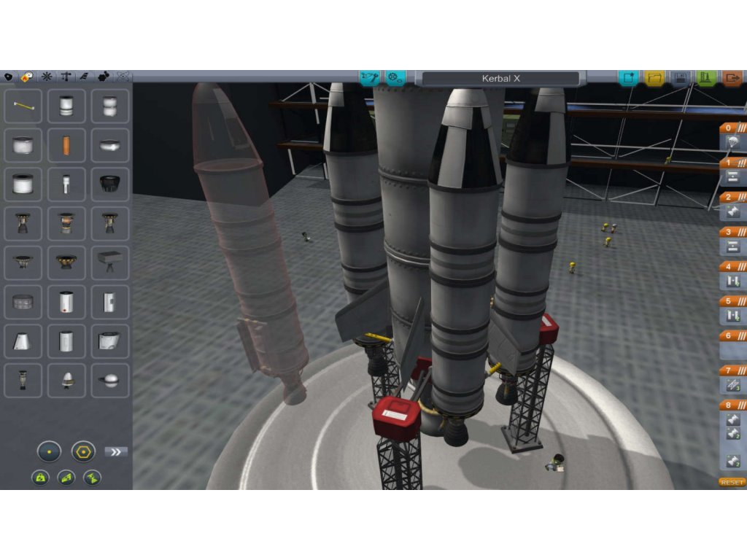Select staging group 3 header
This screenshot has height=560, width=747.
coord(732,232)
